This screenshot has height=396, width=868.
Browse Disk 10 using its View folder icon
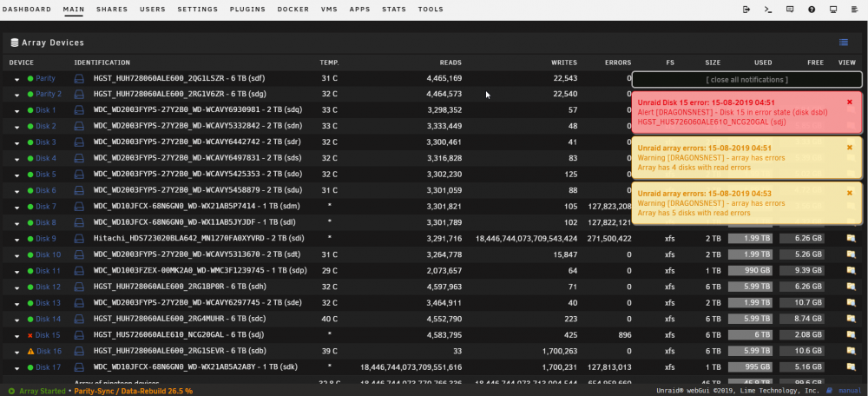(851, 254)
